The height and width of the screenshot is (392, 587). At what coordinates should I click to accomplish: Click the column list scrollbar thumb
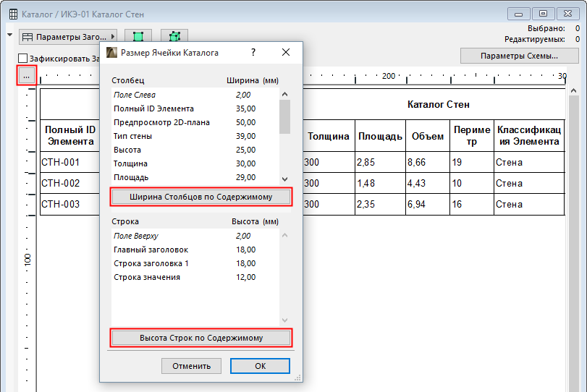(x=285, y=116)
